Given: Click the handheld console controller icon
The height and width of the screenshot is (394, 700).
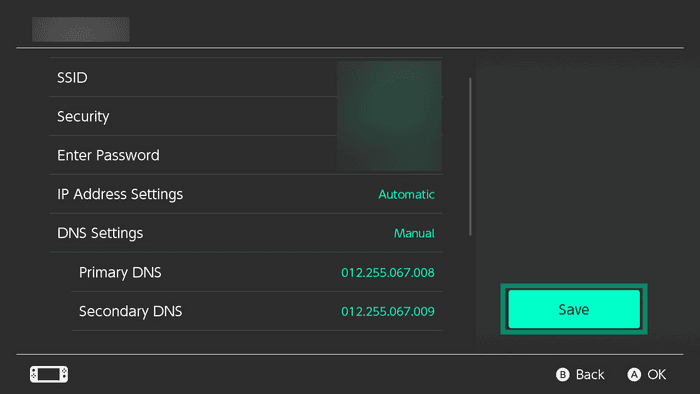Looking at the screenshot, I should [49, 374].
